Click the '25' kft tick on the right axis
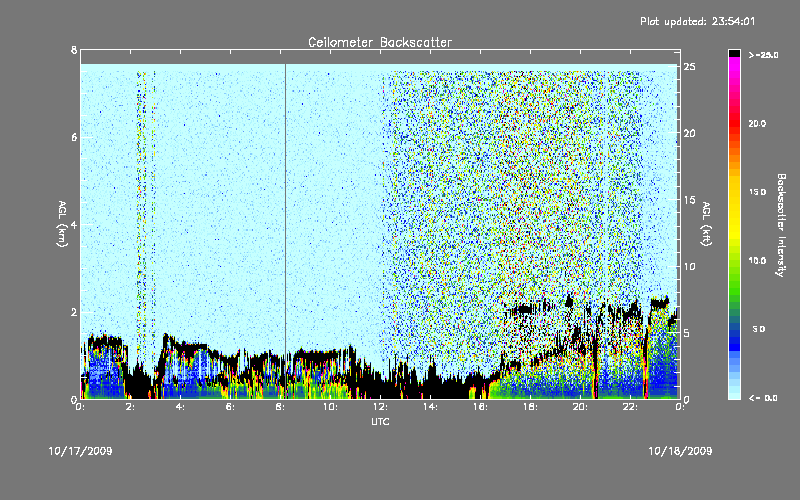The width and height of the screenshot is (800, 500). pos(690,67)
